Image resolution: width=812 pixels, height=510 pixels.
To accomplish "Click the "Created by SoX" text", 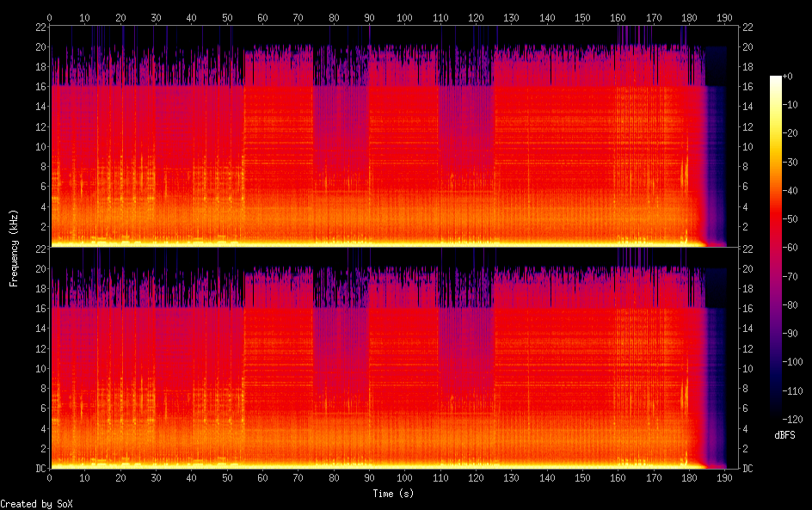I will pos(36,504).
